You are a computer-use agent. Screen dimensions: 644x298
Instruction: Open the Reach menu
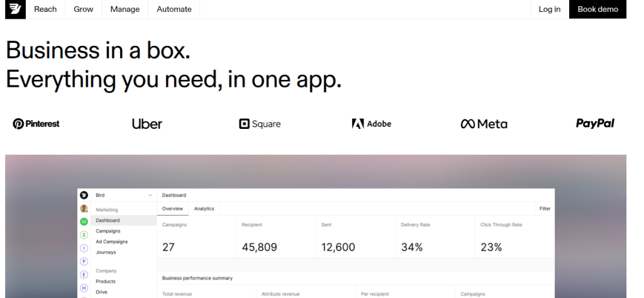coord(45,9)
